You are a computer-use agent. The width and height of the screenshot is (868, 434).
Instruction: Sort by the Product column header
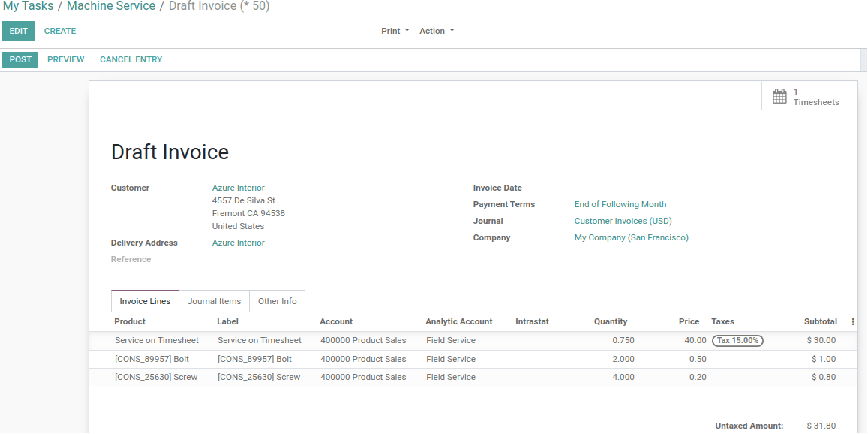[x=130, y=321]
